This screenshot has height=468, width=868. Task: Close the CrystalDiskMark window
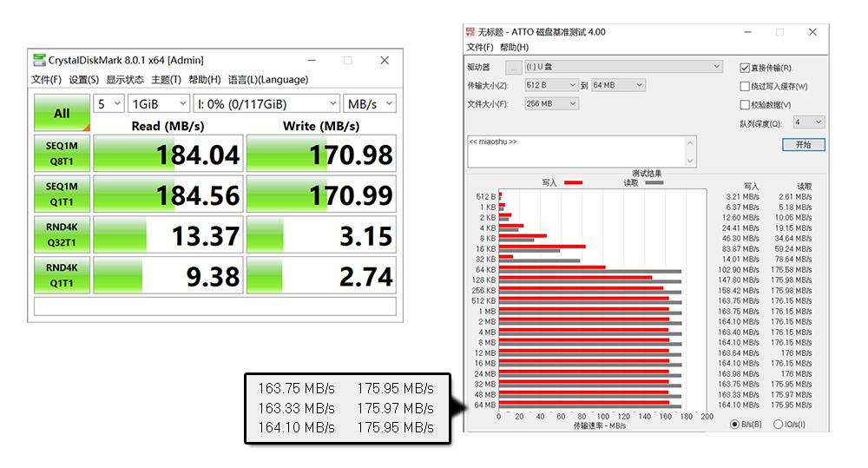(385, 60)
